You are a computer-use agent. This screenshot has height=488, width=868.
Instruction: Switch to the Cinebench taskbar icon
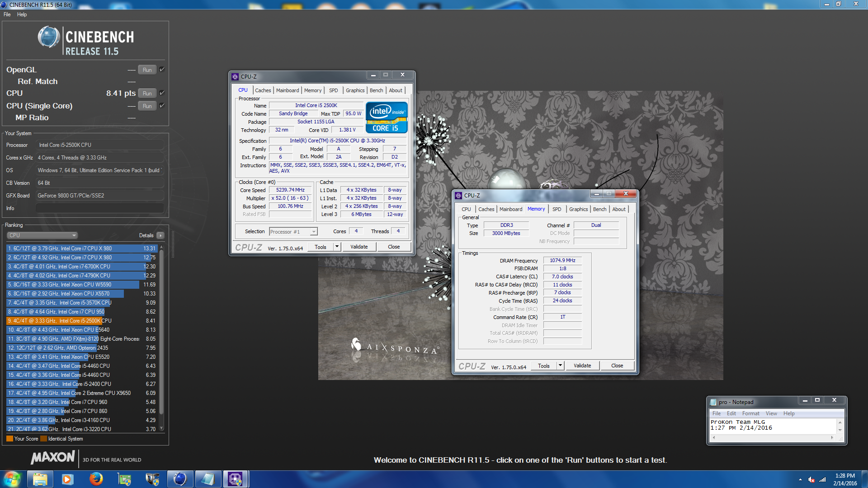tap(180, 479)
